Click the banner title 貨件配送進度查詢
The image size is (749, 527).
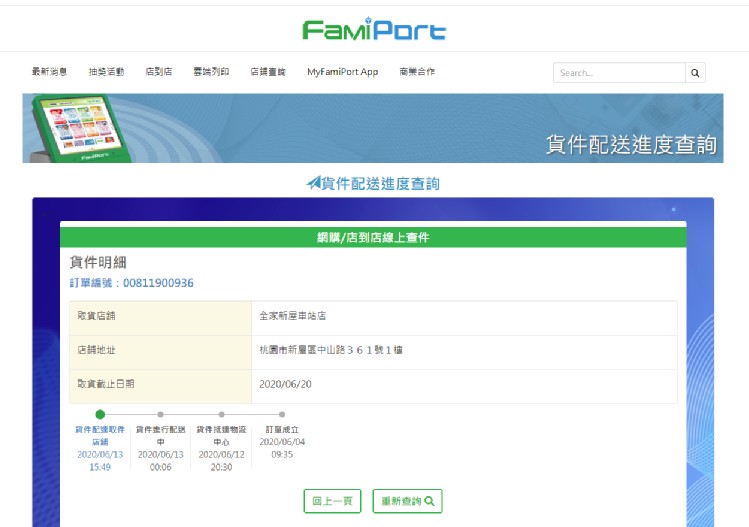631,144
